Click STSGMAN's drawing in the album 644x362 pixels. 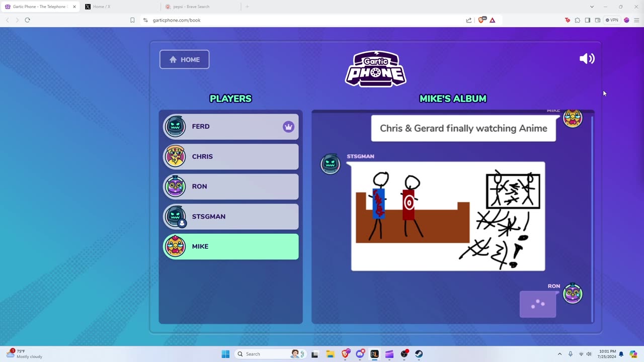[448, 216]
